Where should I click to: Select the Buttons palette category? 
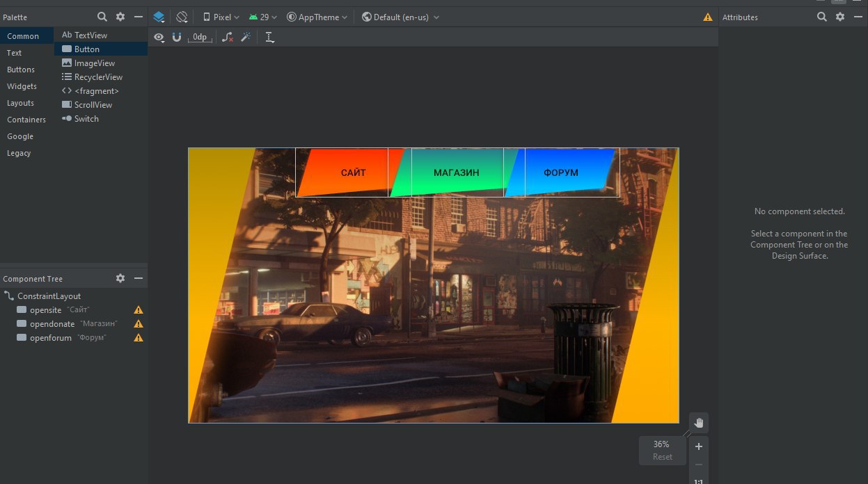pos(27,70)
